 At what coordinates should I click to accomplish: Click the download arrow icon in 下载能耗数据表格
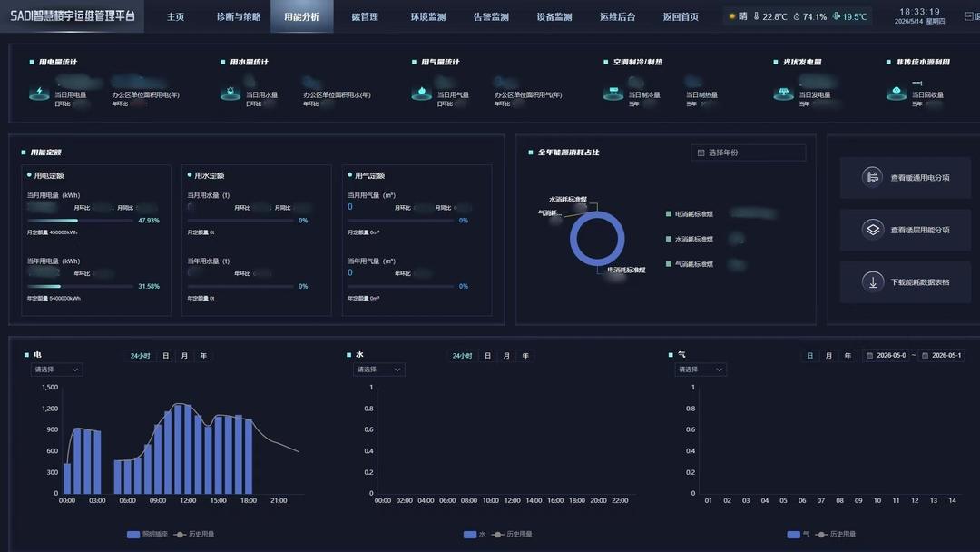873,282
